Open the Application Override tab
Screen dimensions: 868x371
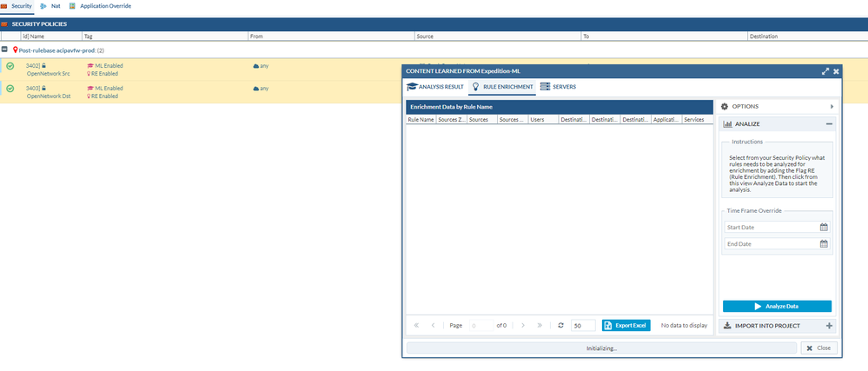[100, 5]
